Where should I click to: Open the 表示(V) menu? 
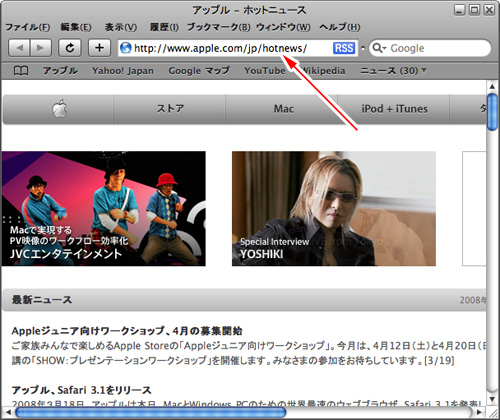coord(121,27)
